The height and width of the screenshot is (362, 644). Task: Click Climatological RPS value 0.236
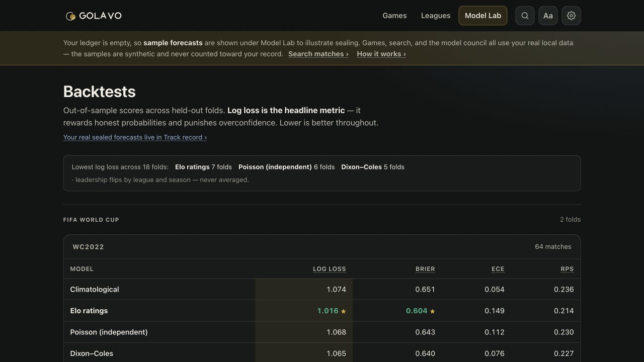pos(564,290)
